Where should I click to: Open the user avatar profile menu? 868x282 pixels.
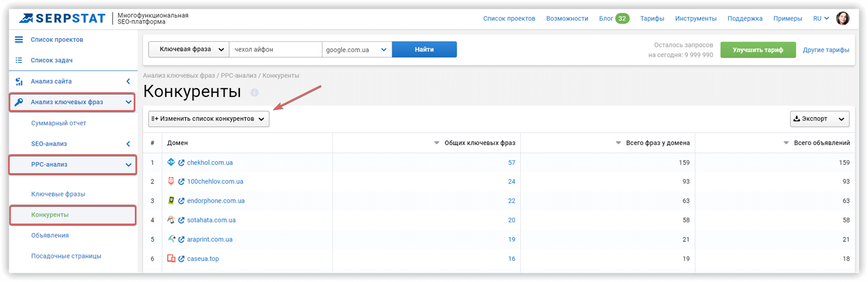pos(843,18)
